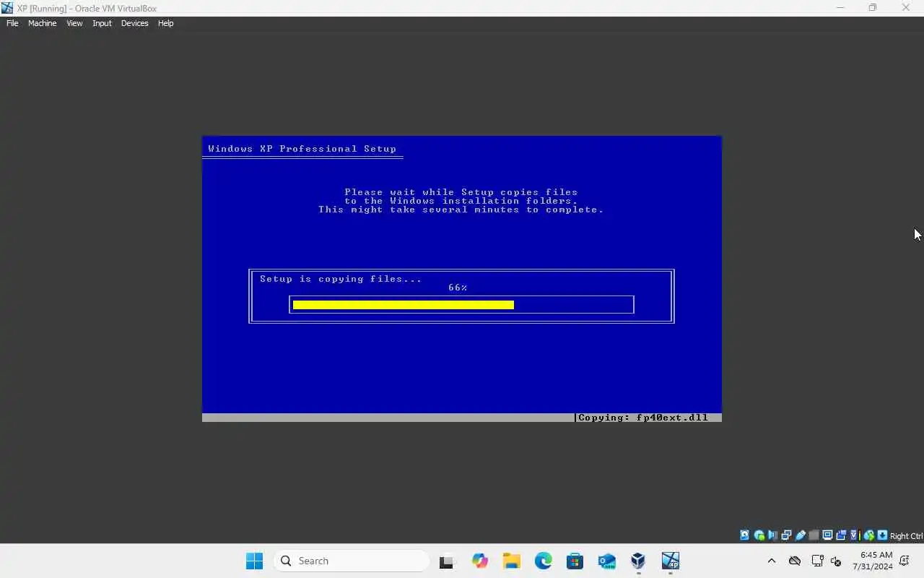This screenshot has height=578, width=924.
Task: Open the Help menu
Action: pos(165,23)
